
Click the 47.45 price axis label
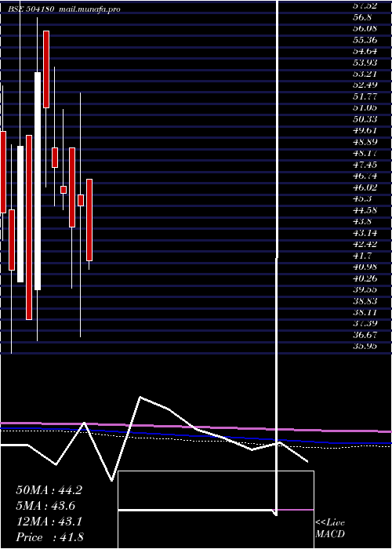click(x=365, y=165)
